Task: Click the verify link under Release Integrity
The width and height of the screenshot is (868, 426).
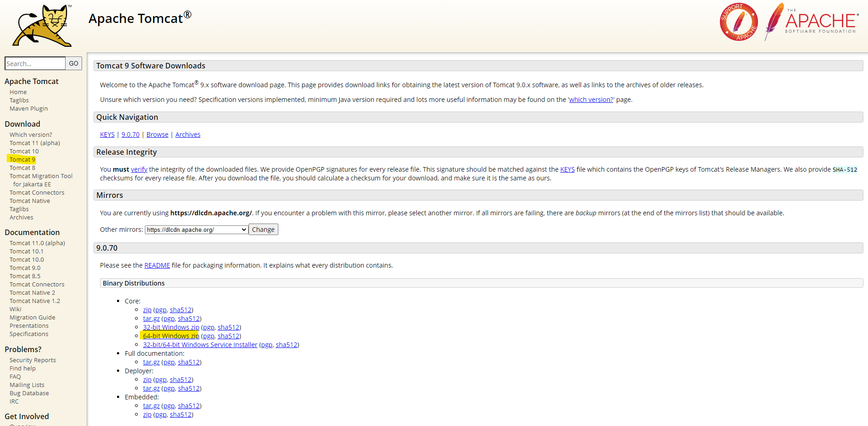Action: [x=139, y=169]
